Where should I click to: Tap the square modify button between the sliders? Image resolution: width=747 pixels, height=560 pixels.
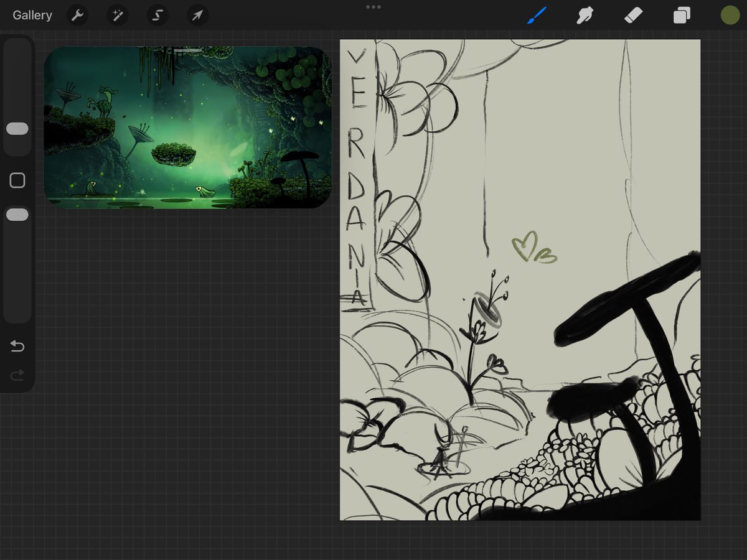tap(17, 180)
